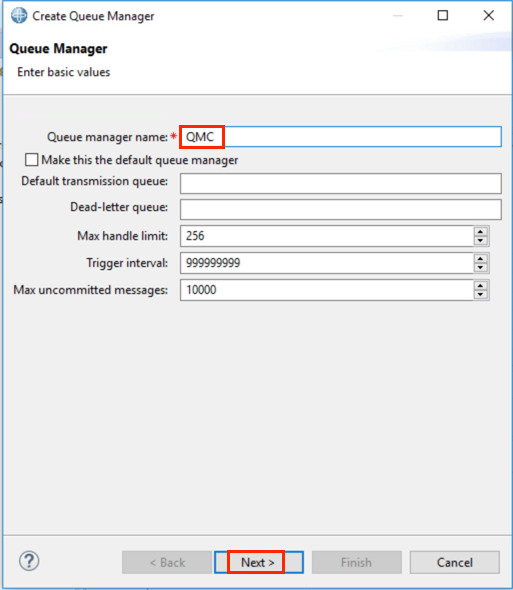This screenshot has width=513, height=590.
Task: Click the Max uncommitted messages field
Action: (326, 290)
